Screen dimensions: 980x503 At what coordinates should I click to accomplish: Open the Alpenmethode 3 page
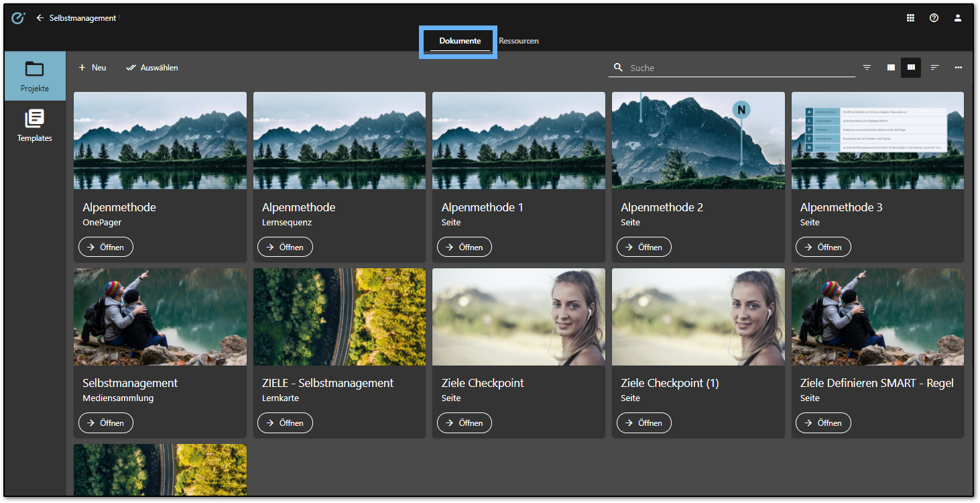(x=823, y=247)
